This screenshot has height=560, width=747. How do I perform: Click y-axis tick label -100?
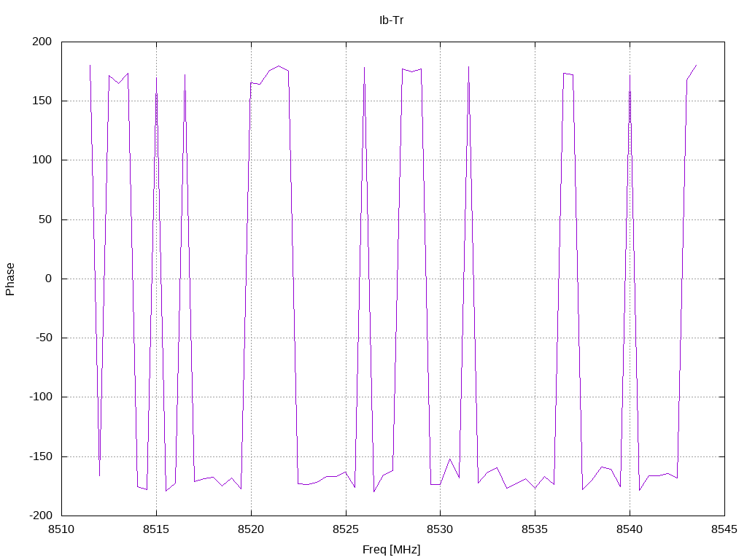41,397
